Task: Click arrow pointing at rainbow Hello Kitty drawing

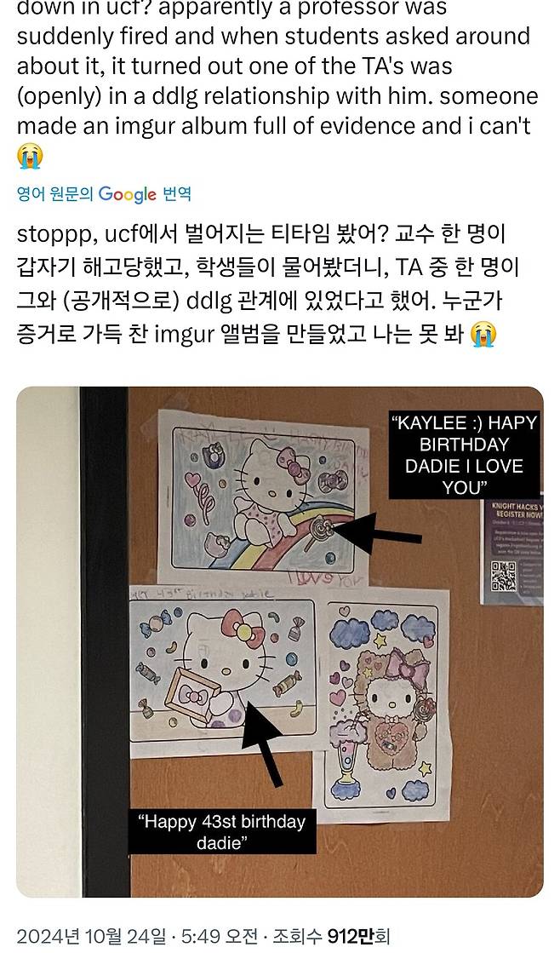Action: (378, 531)
